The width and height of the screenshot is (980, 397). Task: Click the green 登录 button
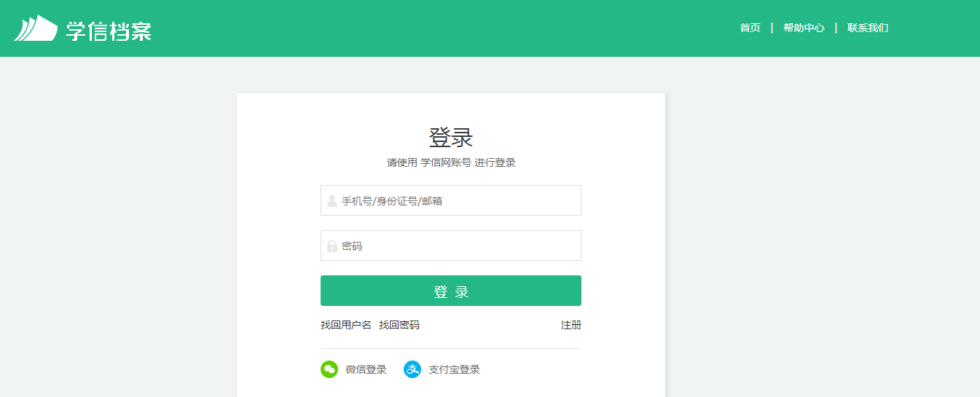(451, 291)
